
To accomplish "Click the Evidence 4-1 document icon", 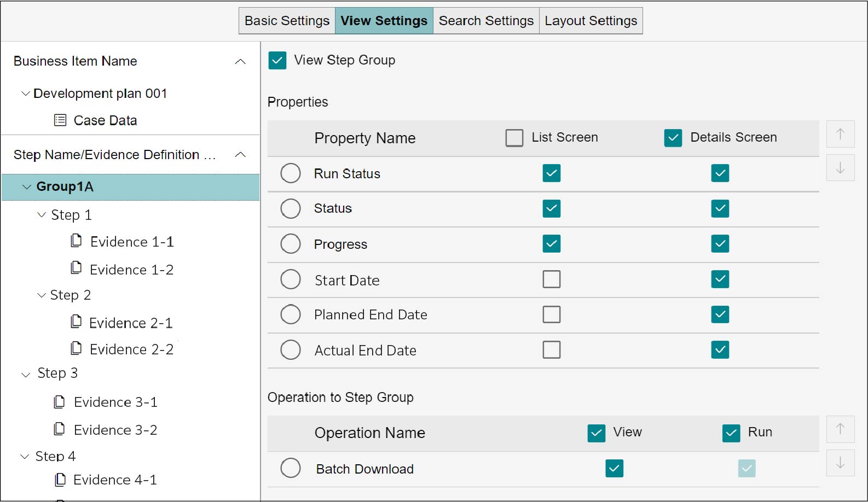I will [x=61, y=480].
